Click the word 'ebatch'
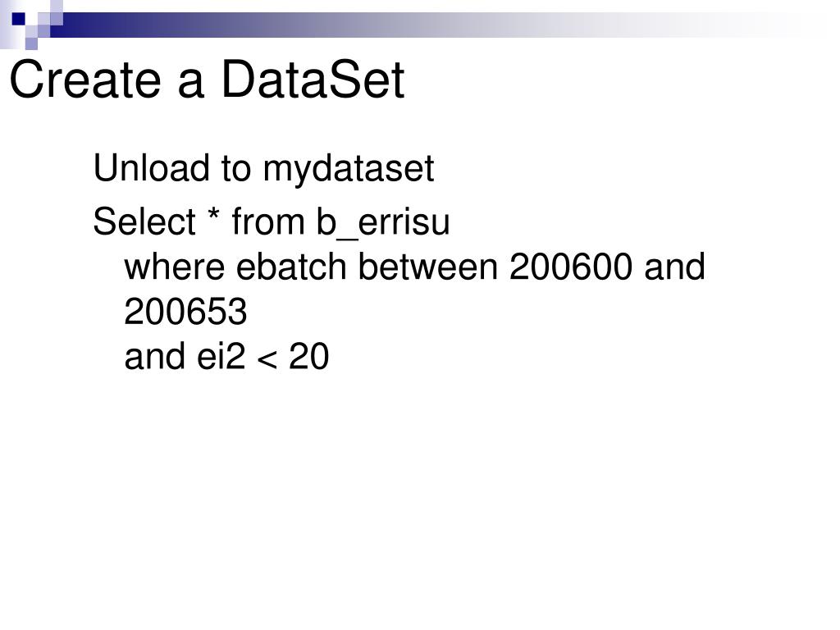 pyautogui.click(x=291, y=267)
